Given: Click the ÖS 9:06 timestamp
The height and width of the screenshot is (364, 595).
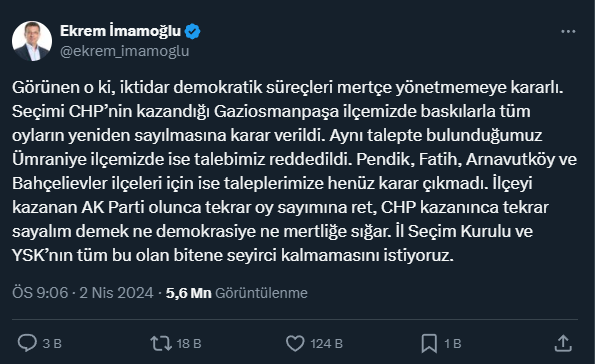Looking at the screenshot, I should (40, 293).
